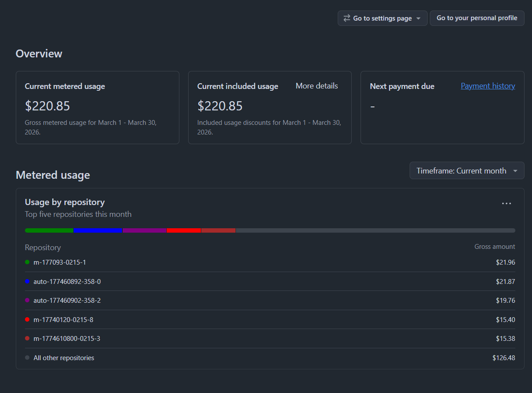This screenshot has height=393, width=532.
Task: Click the $21.96 gross amount
Action: [x=506, y=262]
